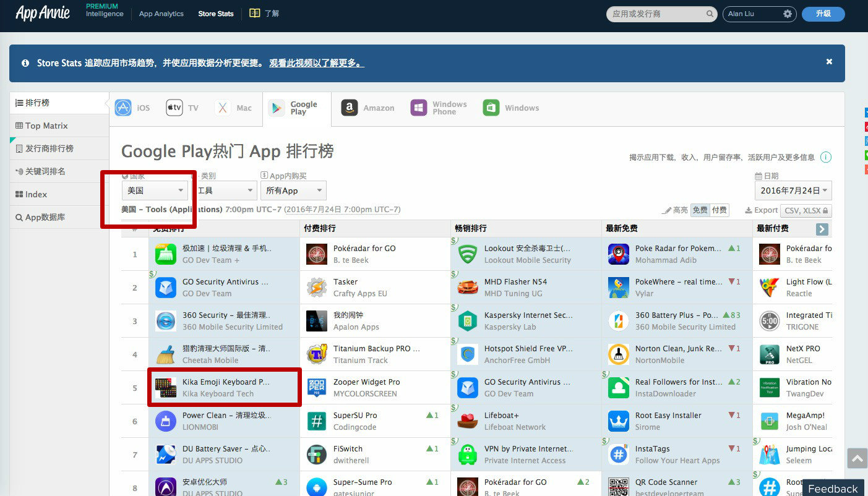Go to App Analytics
The height and width of the screenshot is (496, 868).
(161, 14)
